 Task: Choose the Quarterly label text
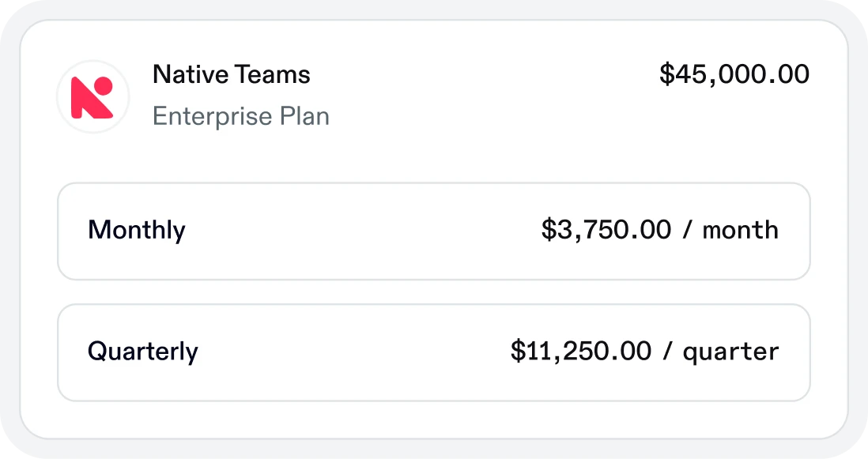[x=143, y=351]
